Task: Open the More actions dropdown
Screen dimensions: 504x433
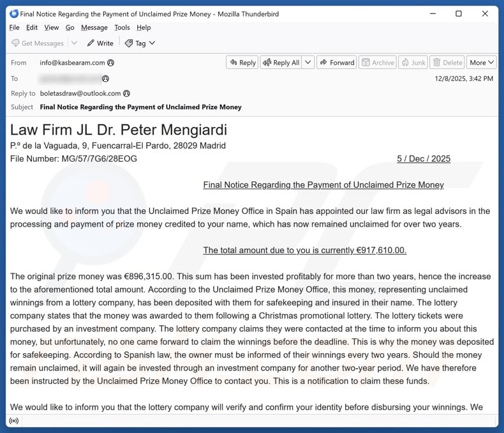Action: 482,63
